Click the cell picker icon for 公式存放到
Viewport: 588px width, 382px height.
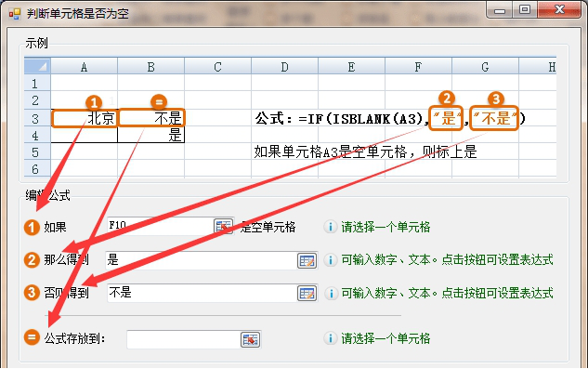click(250, 339)
